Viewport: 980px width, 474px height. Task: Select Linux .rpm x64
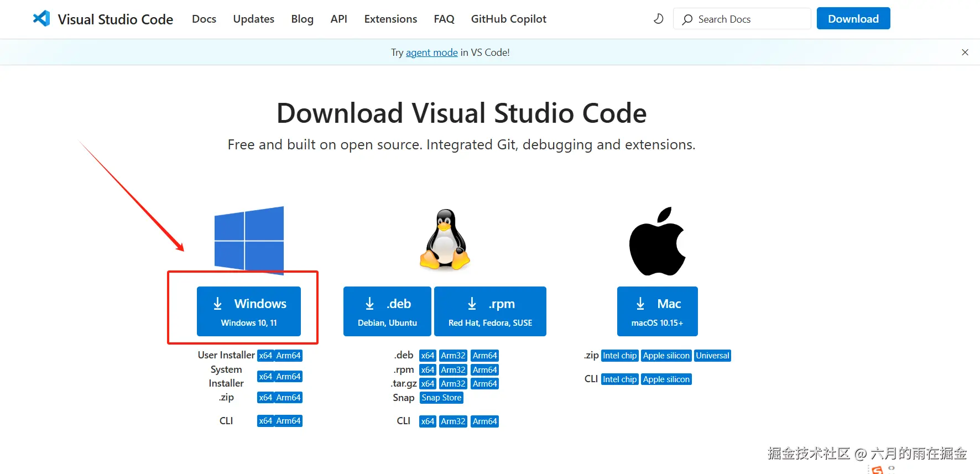[x=428, y=370]
